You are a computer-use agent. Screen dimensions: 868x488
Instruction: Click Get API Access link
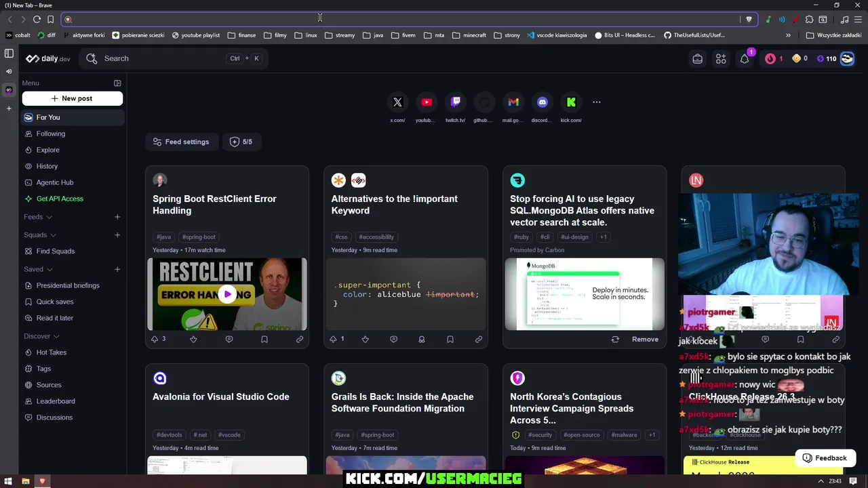73,199
